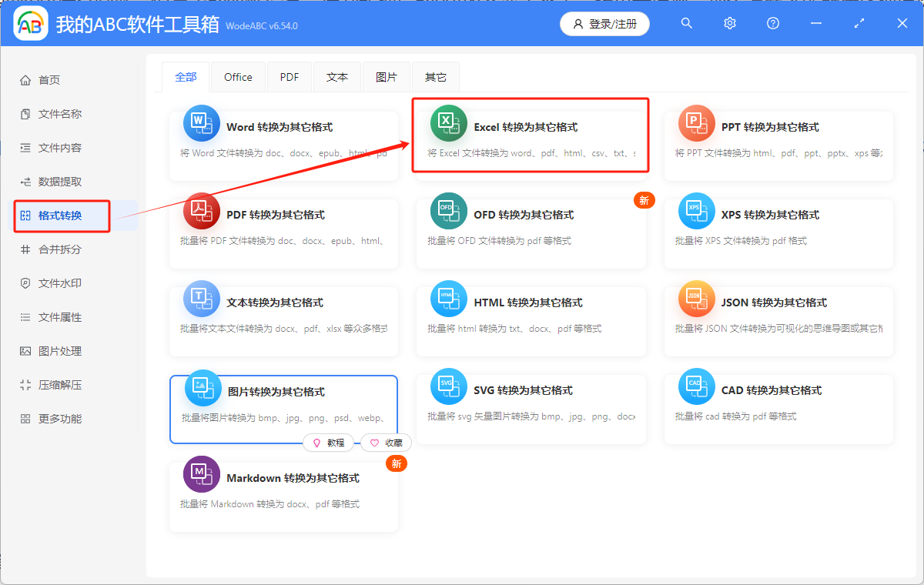Click the 登录/注册 button
Screen dimensions: 924x585
[x=604, y=24]
